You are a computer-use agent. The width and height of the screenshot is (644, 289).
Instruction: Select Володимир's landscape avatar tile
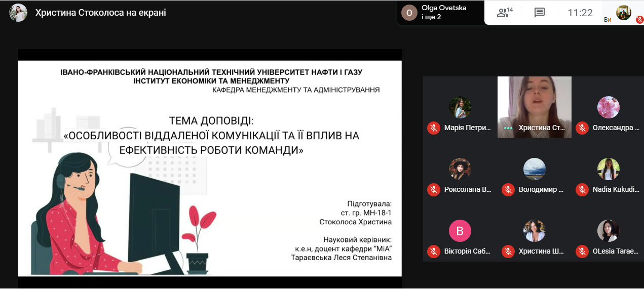(x=534, y=169)
